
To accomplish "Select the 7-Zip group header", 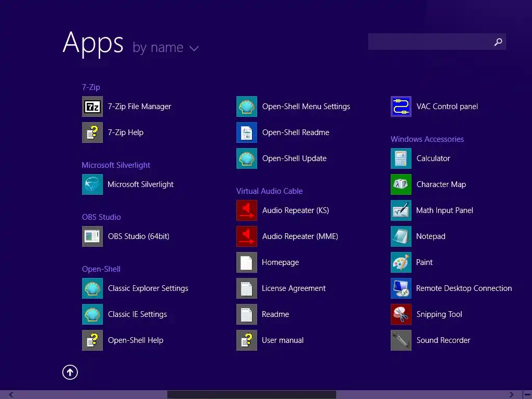I will pyautogui.click(x=91, y=87).
